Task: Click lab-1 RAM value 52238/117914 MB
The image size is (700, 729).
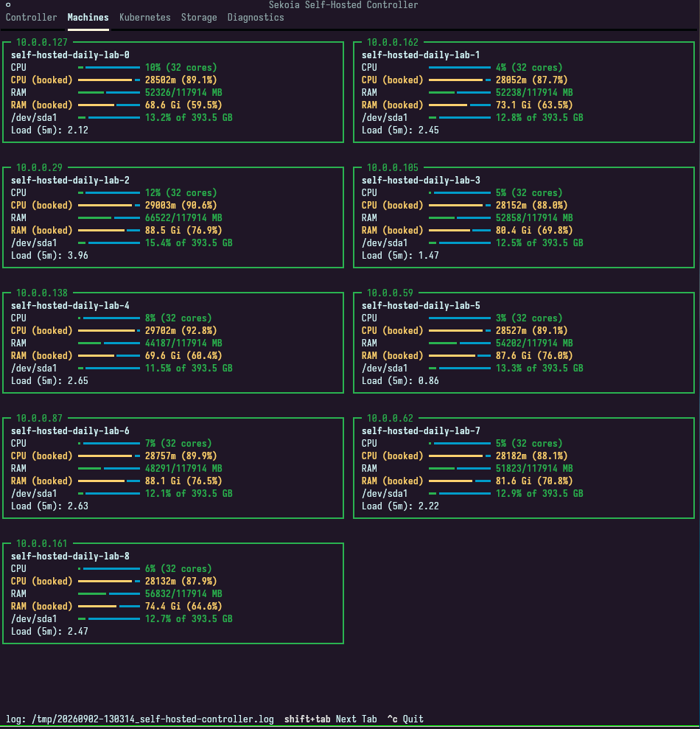Action: [534, 93]
